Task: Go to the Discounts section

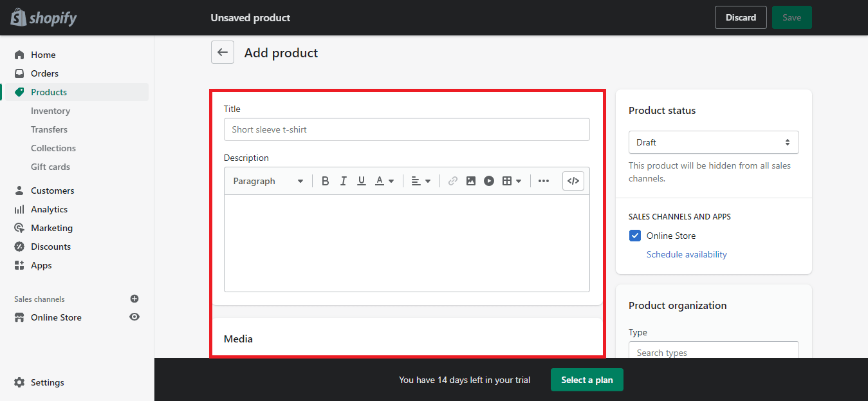Action: tap(50, 246)
